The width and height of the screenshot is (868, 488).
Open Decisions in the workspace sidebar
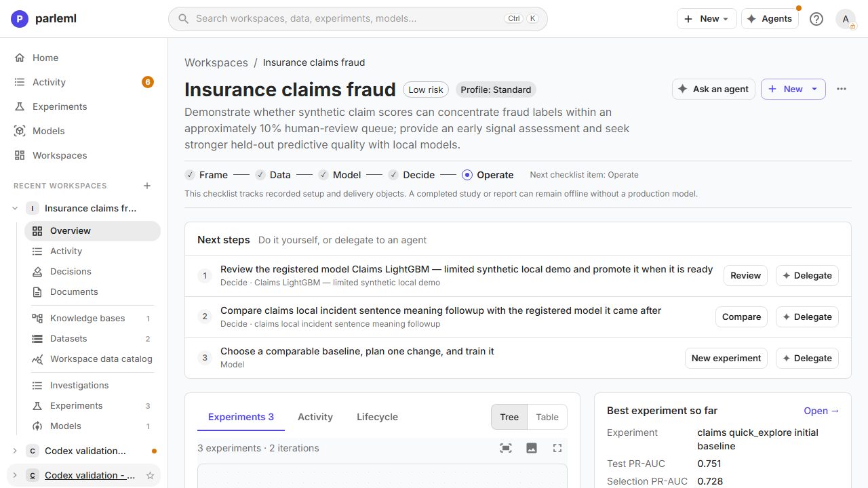point(71,271)
